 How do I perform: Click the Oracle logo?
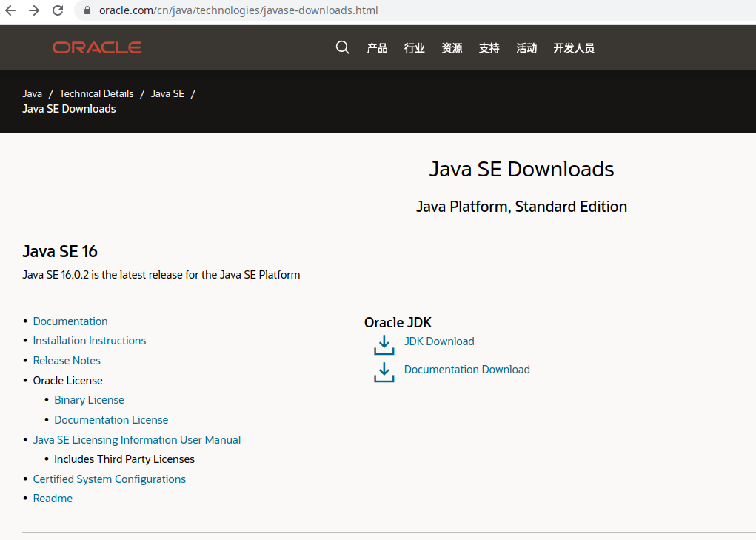(x=96, y=47)
